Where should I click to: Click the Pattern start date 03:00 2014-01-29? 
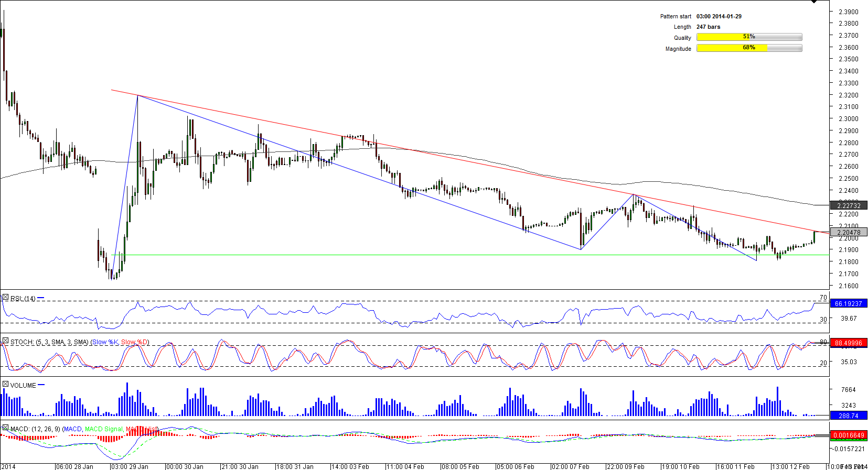click(719, 16)
